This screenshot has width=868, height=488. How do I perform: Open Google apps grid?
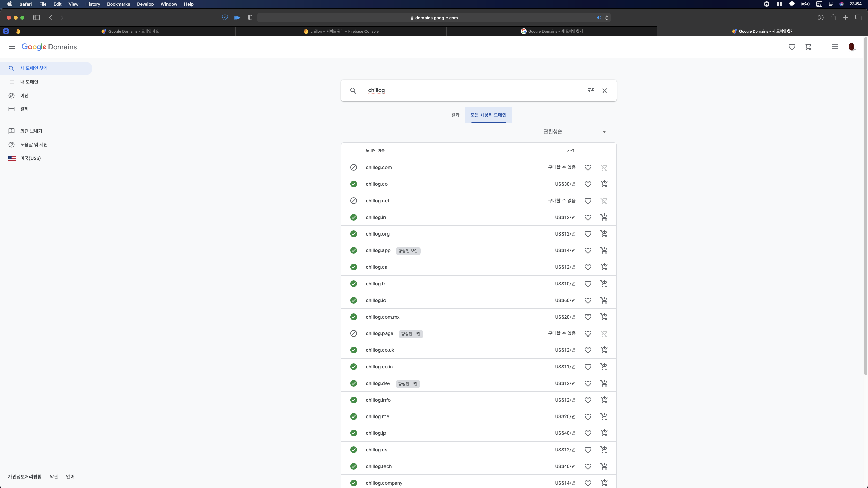pyautogui.click(x=835, y=47)
